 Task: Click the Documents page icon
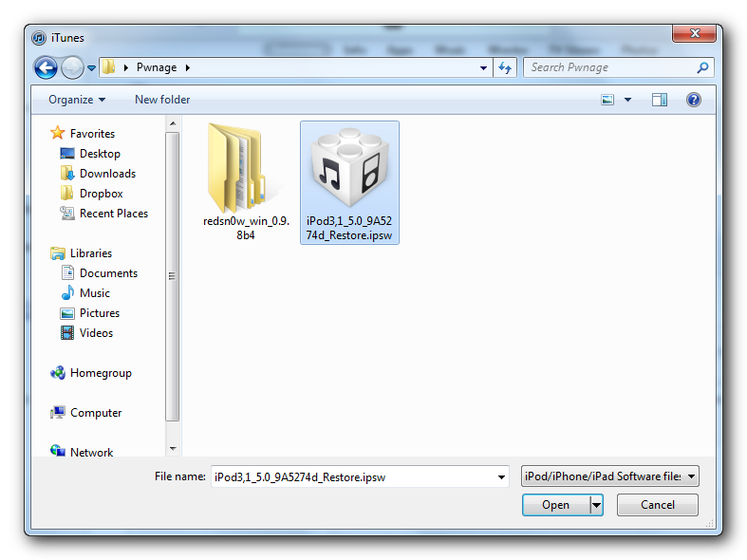coord(67,272)
